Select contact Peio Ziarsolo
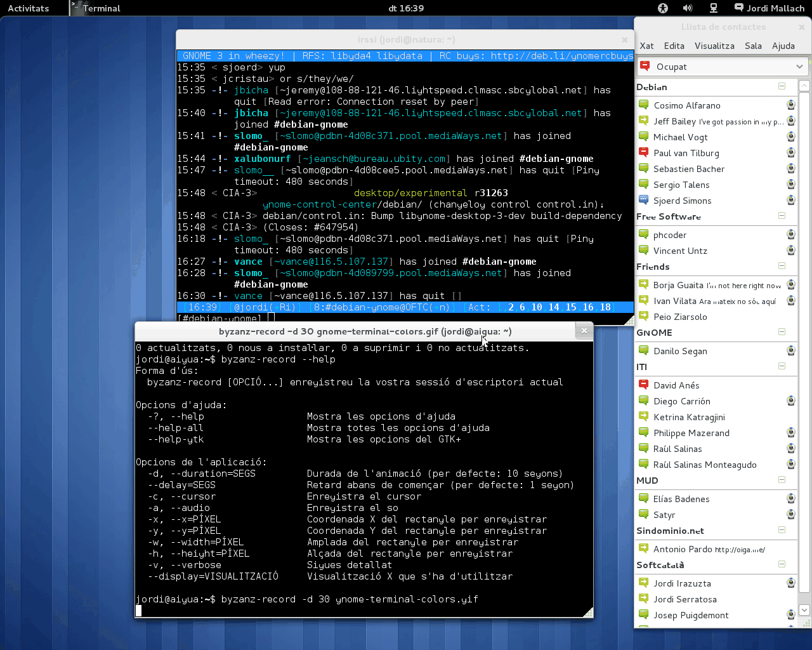The width and height of the screenshot is (812, 650). coord(716,317)
